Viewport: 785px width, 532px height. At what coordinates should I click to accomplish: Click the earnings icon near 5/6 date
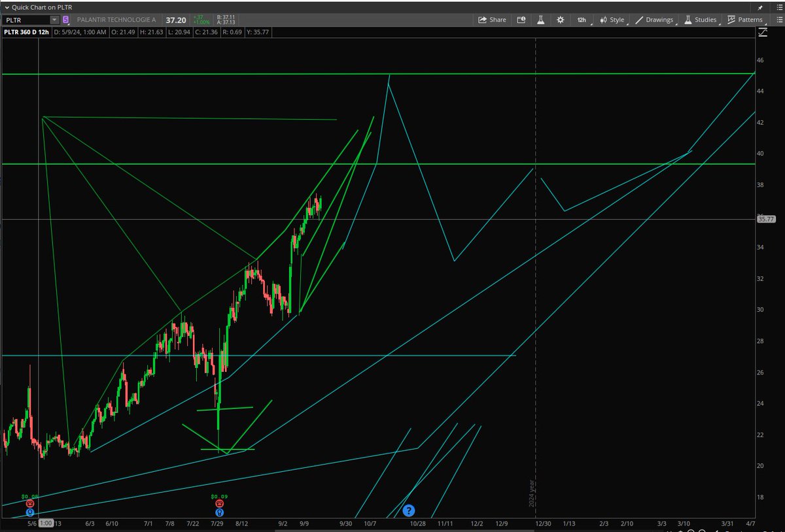click(x=29, y=504)
